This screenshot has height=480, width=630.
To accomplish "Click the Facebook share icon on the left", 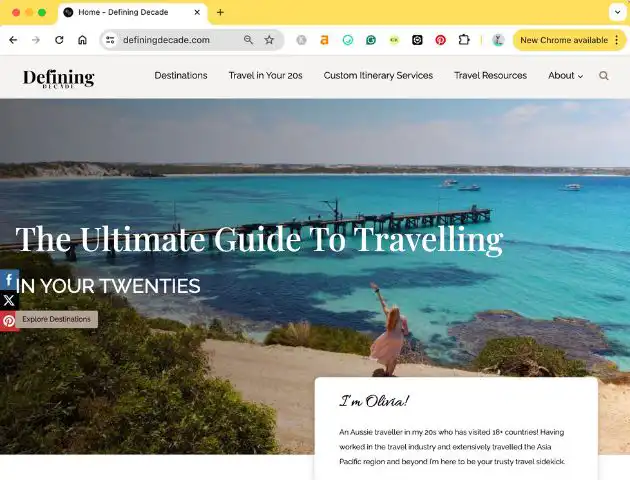I will point(9,280).
